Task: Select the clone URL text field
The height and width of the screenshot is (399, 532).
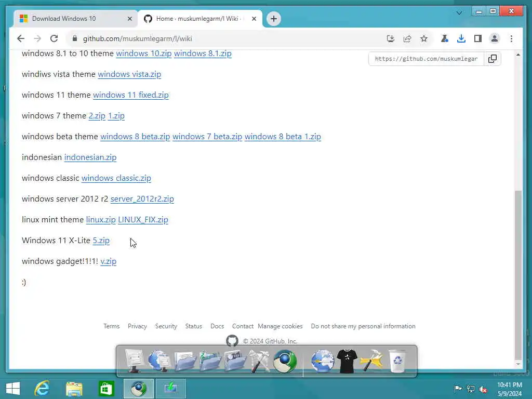Action: point(426,59)
